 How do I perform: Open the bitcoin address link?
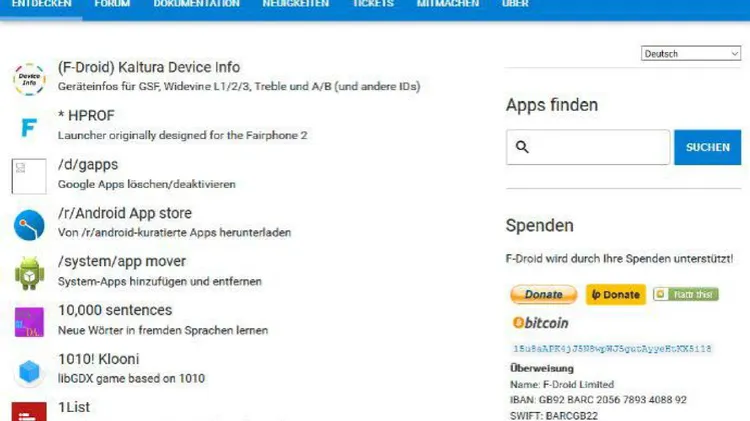tap(612, 349)
